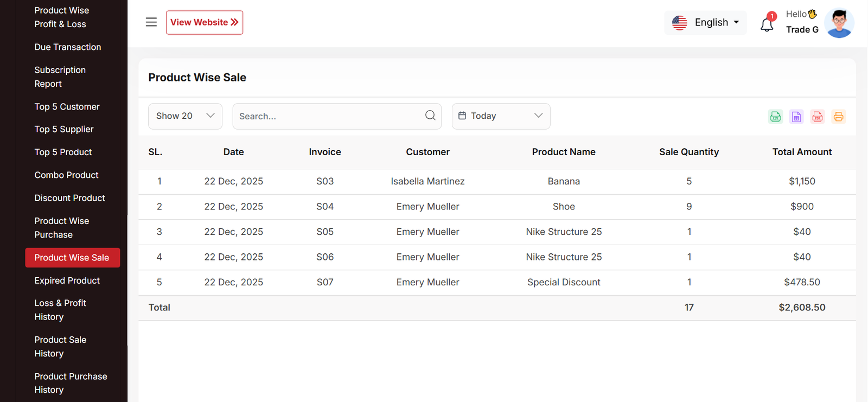This screenshot has height=402, width=868.
Task: Open the notifications bell
Action: (767, 24)
